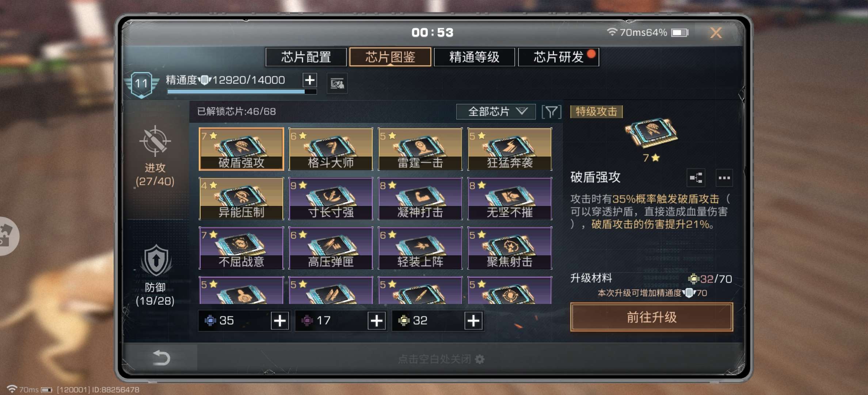
Task: Select the 格斗大师 chip
Action: tap(331, 149)
